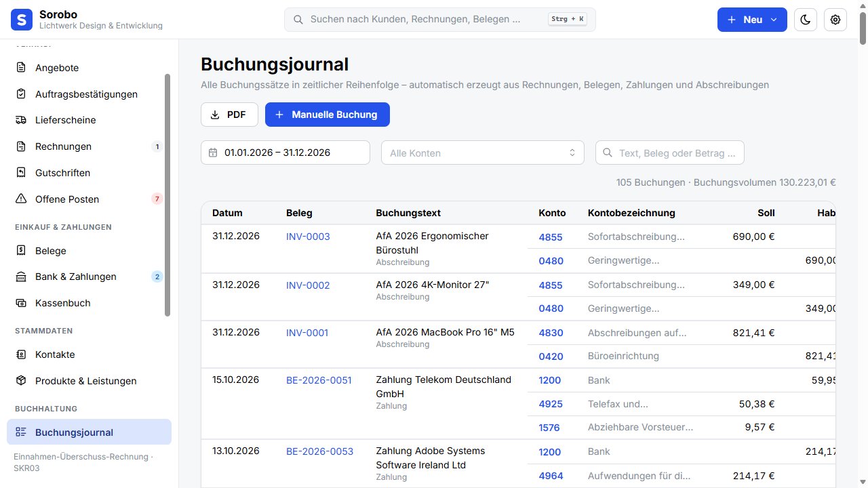Click the Kontakte icon
Image resolution: width=868 pixels, height=488 pixels.
coord(21,354)
